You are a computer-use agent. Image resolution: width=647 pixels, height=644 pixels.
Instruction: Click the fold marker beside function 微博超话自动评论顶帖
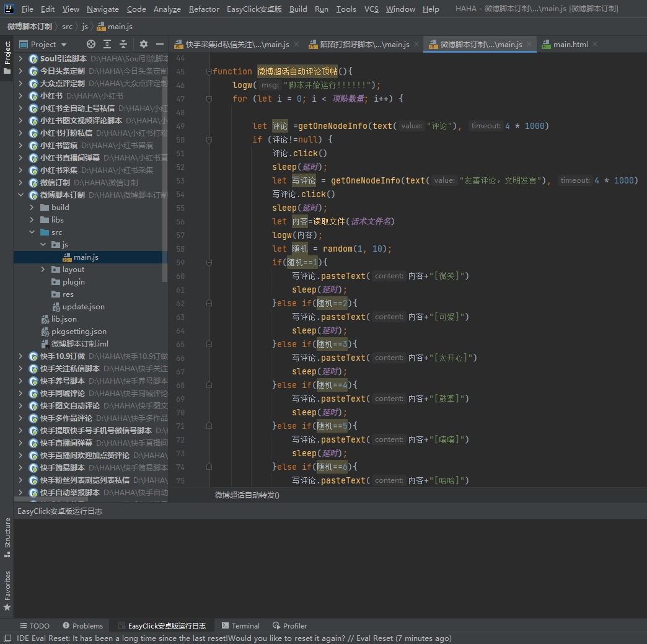[x=209, y=71]
